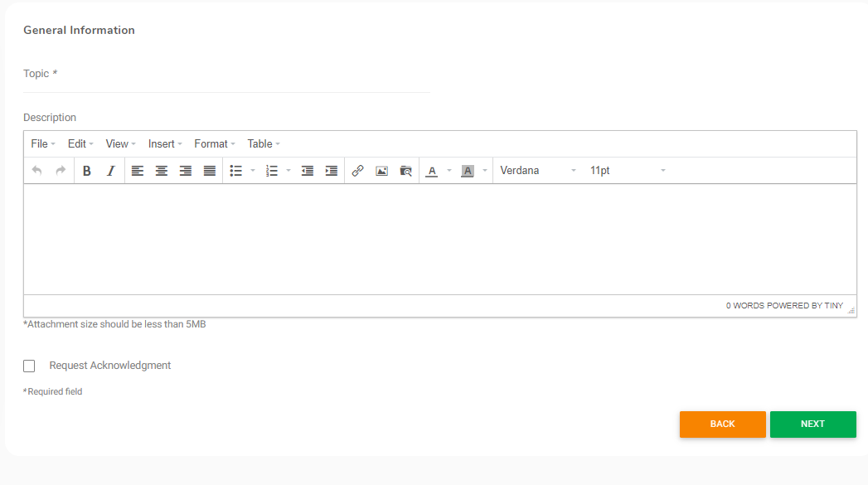Justify the text alignment
868x485 pixels.
point(210,171)
